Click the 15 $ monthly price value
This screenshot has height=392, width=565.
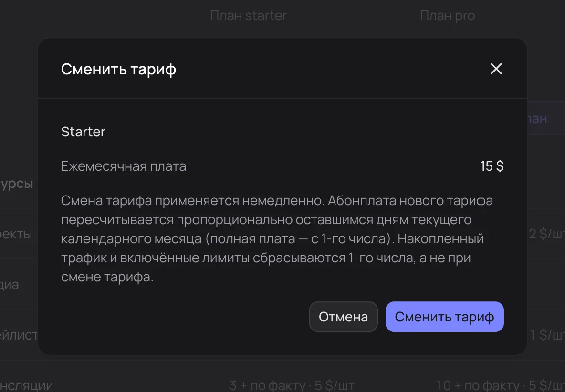[x=492, y=166]
